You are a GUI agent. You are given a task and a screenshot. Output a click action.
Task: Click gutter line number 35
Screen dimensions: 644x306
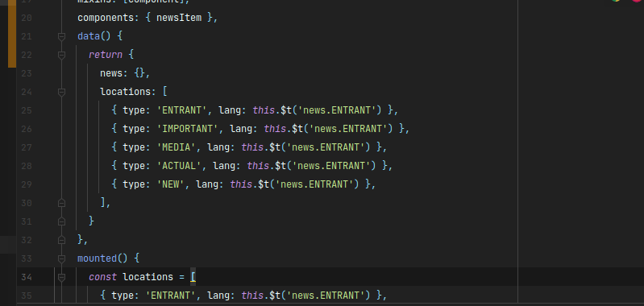pos(27,296)
